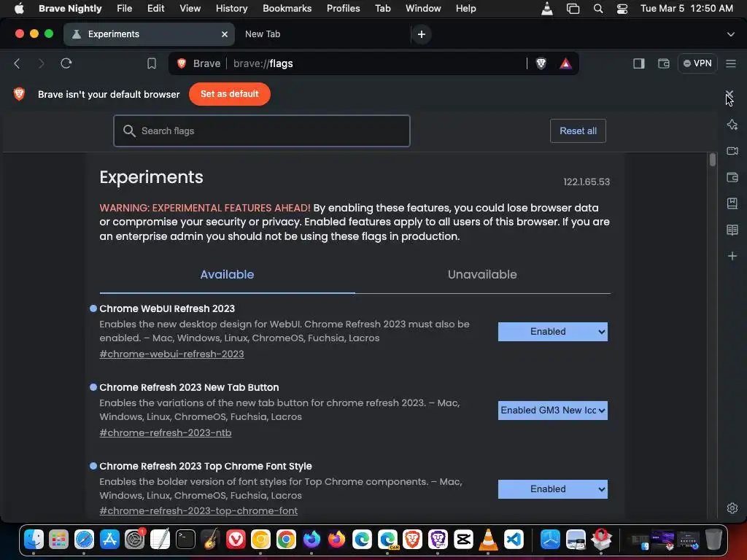Image resolution: width=747 pixels, height=560 pixels.
Task: Reload the brave://flags page
Action: click(x=66, y=63)
